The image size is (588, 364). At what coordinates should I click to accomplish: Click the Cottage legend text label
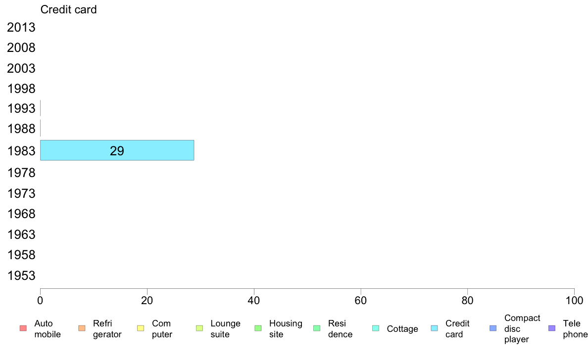coord(402,329)
